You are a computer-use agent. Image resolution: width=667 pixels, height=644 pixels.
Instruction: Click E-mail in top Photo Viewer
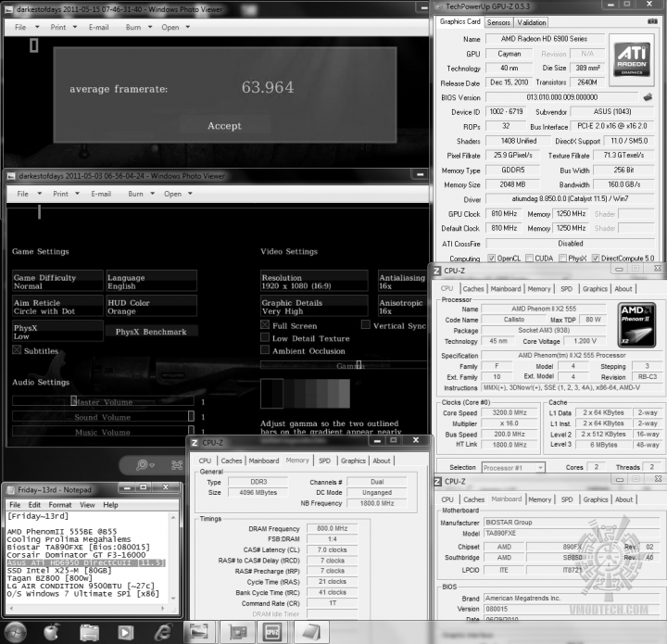[x=99, y=27]
